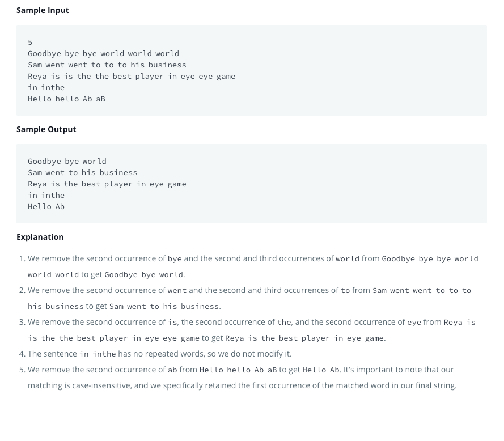Image resolution: width=504 pixels, height=441 pixels.
Task: Click 'Hello Ab' output line
Action: [x=46, y=206]
